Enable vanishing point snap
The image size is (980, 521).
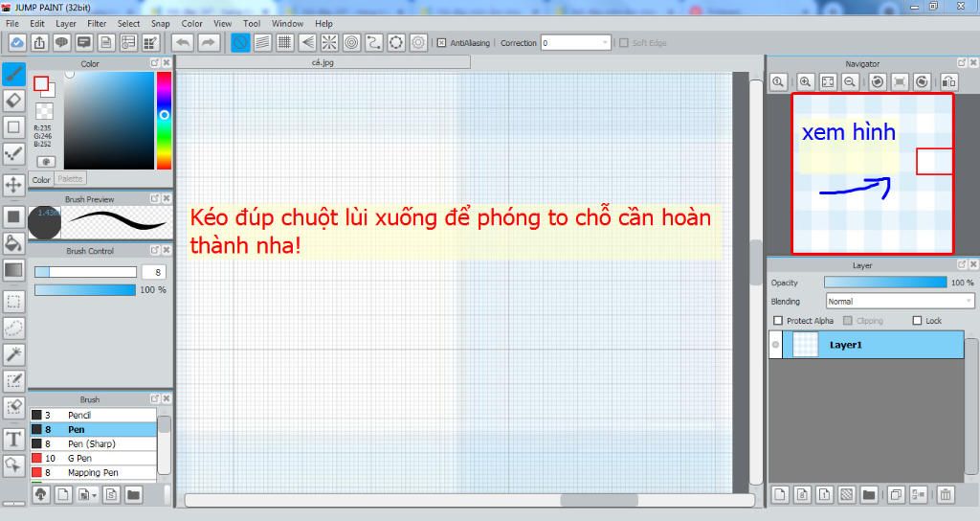point(307,42)
